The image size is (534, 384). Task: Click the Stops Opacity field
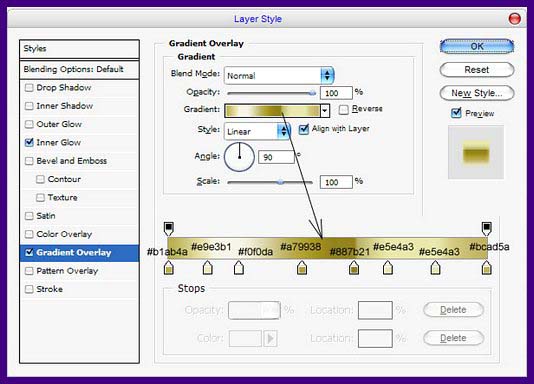[254, 310]
